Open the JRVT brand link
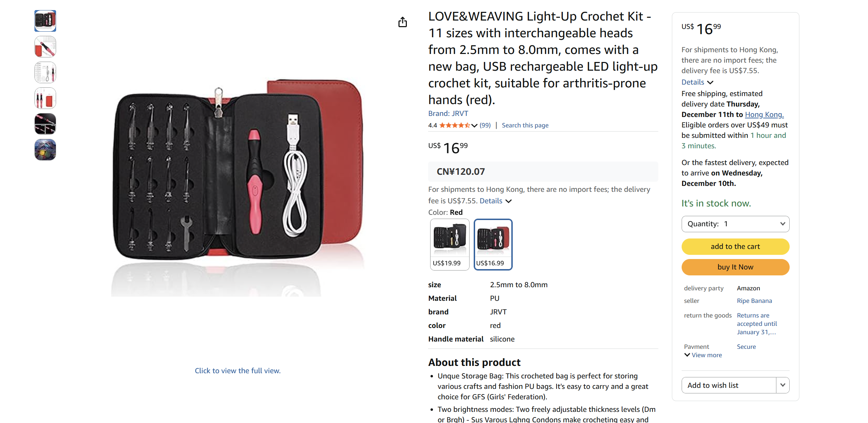The width and height of the screenshot is (868, 423). click(460, 113)
